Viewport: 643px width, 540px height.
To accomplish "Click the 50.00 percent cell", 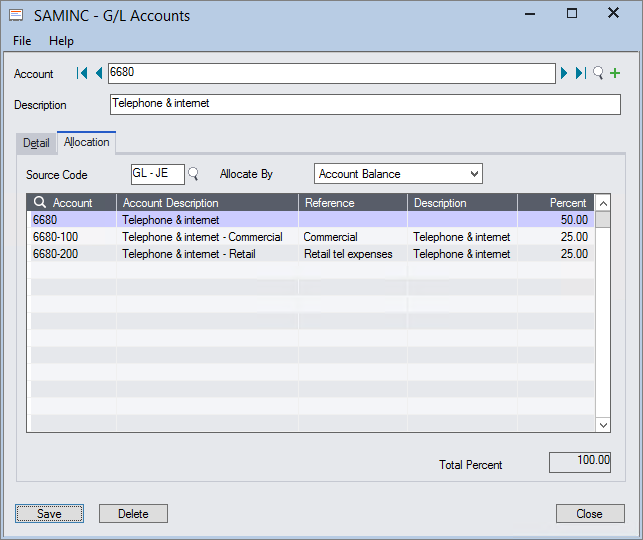I will pyautogui.click(x=556, y=220).
